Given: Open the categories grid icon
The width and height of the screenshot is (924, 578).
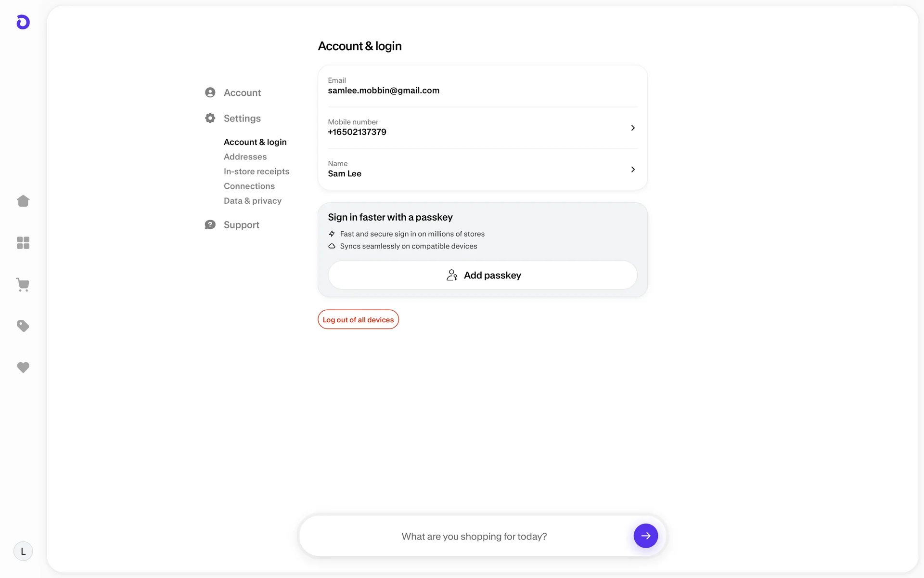Looking at the screenshot, I should click(23, 243).
